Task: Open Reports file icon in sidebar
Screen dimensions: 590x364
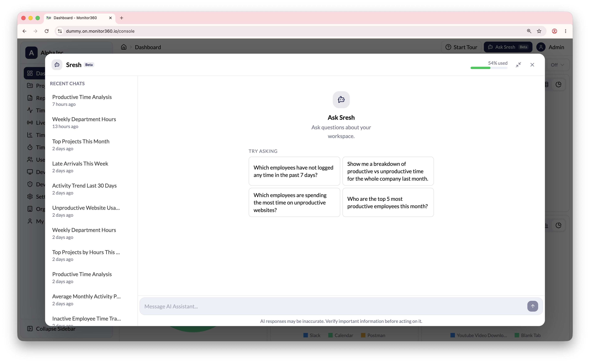Action: [30, 98]
